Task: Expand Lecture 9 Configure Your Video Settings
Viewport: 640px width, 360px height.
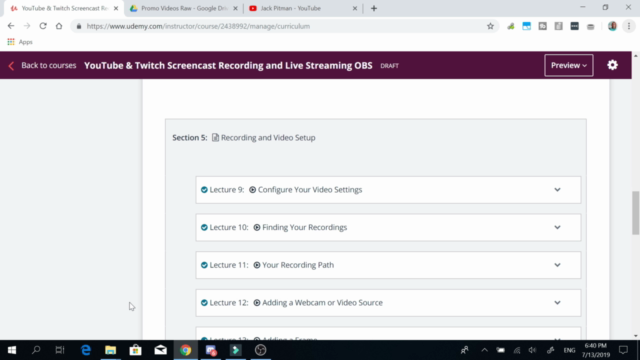Action: [557, 190]
